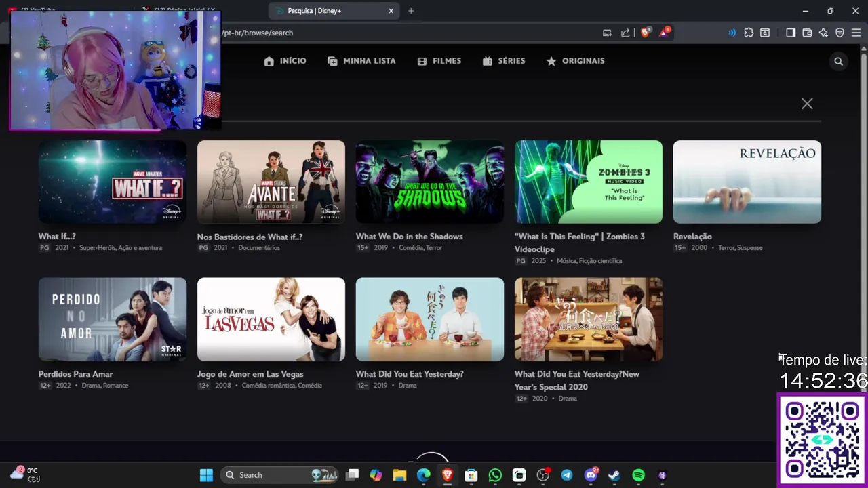Click the blue sound-waves extension icon
Viewport: 868px width, 488px height.
coord(732,33)
